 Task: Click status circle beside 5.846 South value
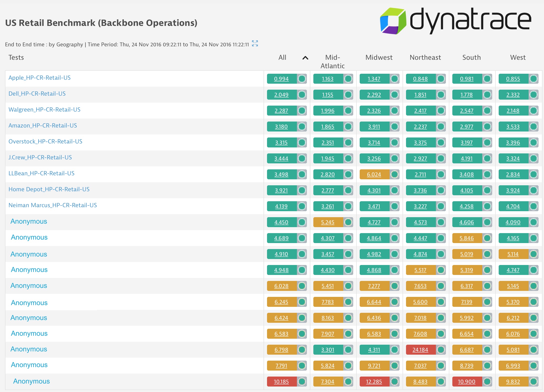pyautogui.click(x=487, y=238)
